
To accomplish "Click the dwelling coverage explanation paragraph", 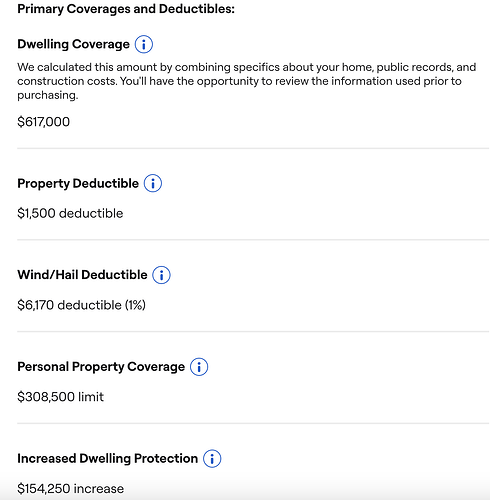I will (247, 81).
